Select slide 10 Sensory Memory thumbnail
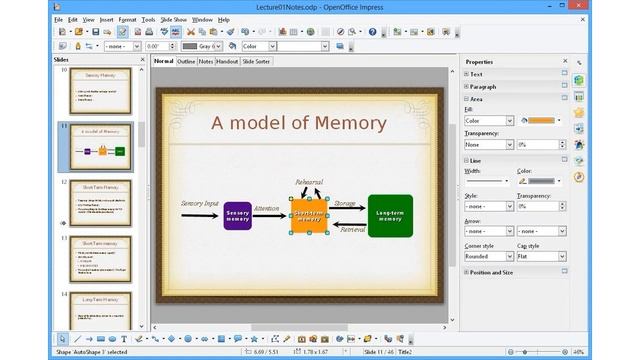Image resolution: width=640 pixels, height=360 pixels. 100,91
